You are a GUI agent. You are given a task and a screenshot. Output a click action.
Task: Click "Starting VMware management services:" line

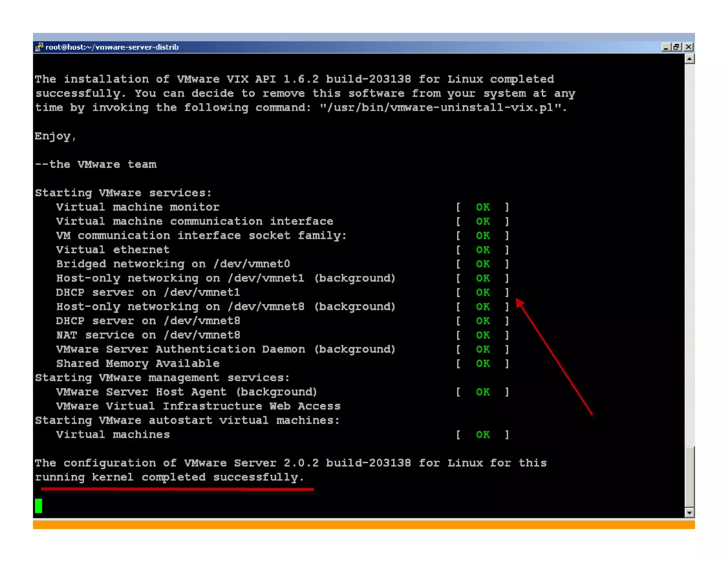point(162,378)
